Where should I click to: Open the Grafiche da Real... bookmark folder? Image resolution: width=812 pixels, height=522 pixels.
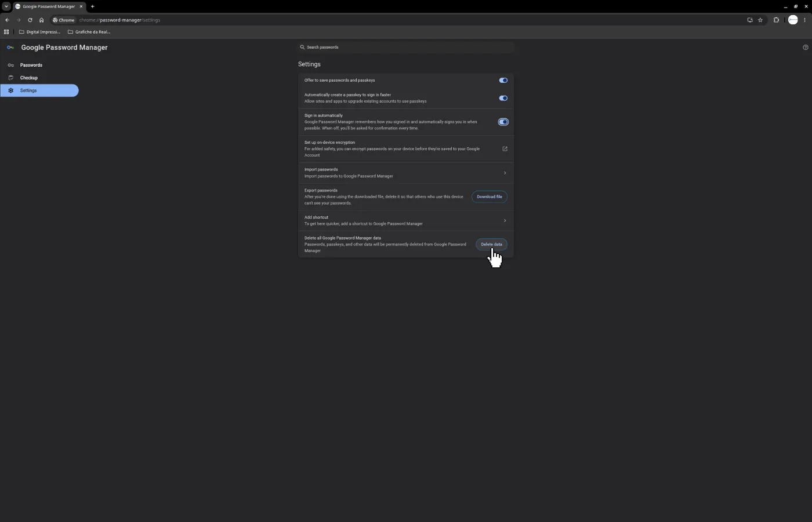(89, 32)
